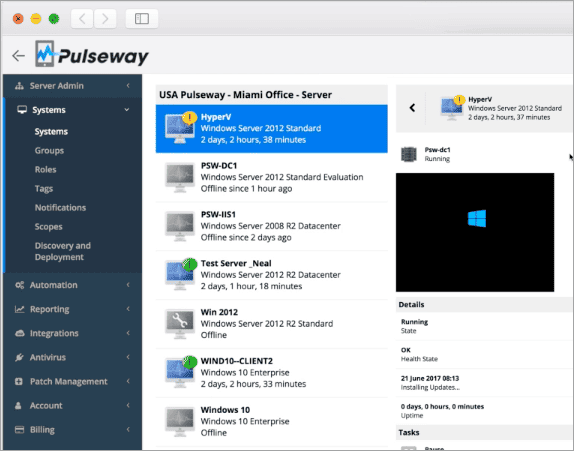574x451 pixels.
Task: Open the Groups submenu item
Action: pos(49,150)
